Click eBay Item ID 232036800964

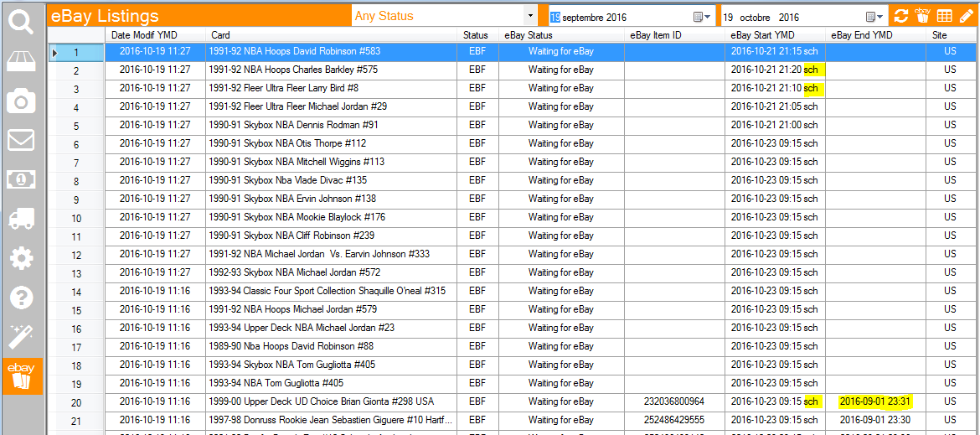673,401
